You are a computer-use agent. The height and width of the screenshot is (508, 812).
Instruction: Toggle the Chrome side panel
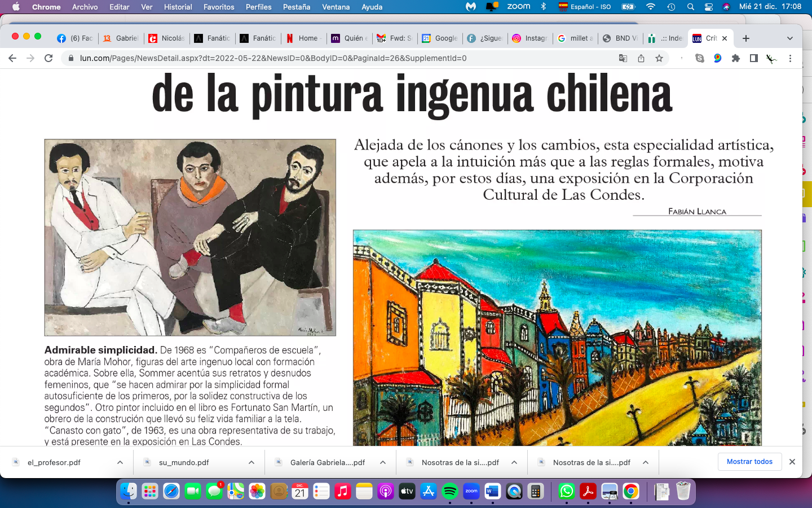754,58
